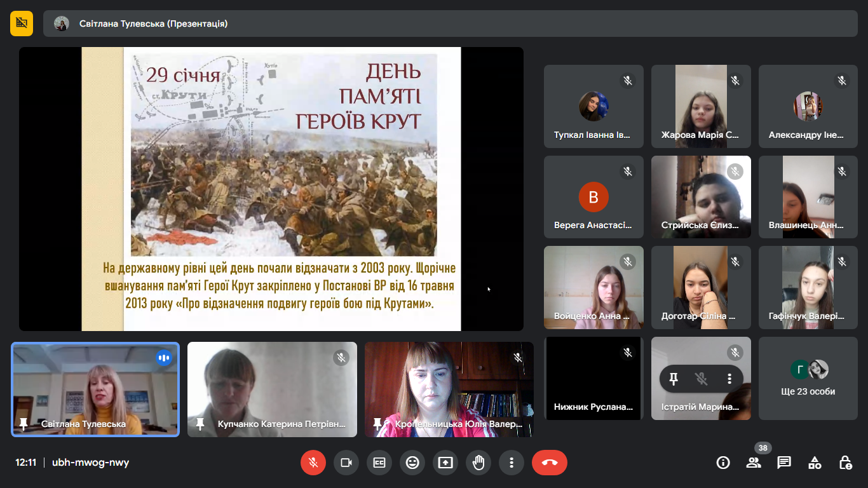Select Кропельницька Юлія's video tile
The height and width of the screenshot is (488, 868).
point(449,390)
